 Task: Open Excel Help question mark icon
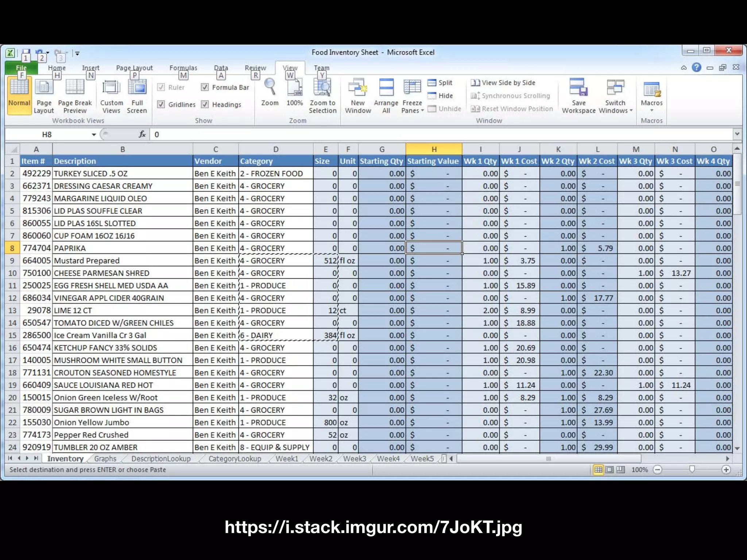click(x=696, y=67)
